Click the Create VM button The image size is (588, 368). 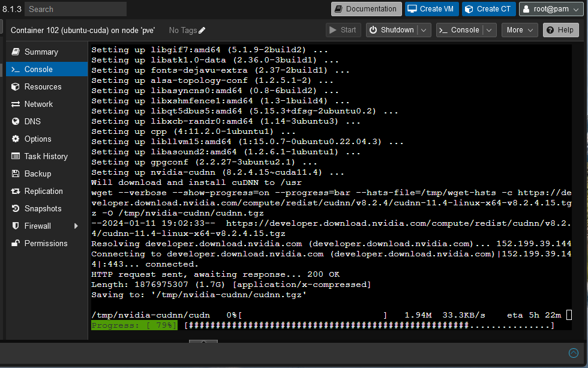click(431, 9)
